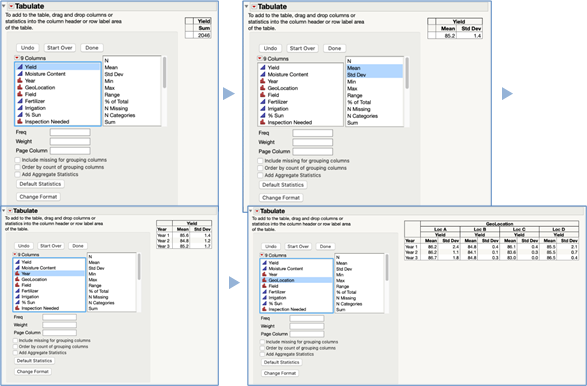
Task: Select 'Max' statistic in the Year-highlighted panel
Action: (93, 280)
